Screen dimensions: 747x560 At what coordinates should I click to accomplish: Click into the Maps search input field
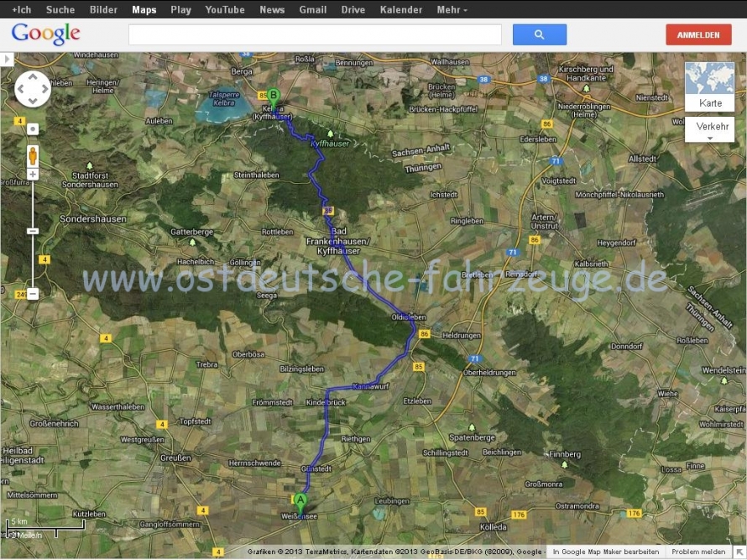(315, 34)
